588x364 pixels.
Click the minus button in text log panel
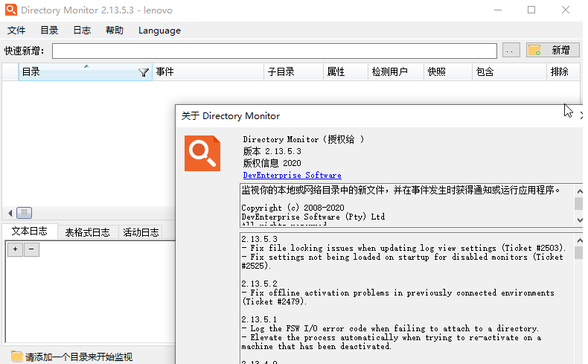(x=31, y=250)
